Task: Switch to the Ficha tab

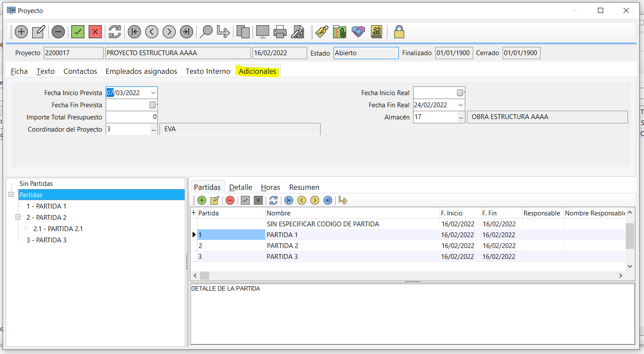Action: tap(19, 71)
